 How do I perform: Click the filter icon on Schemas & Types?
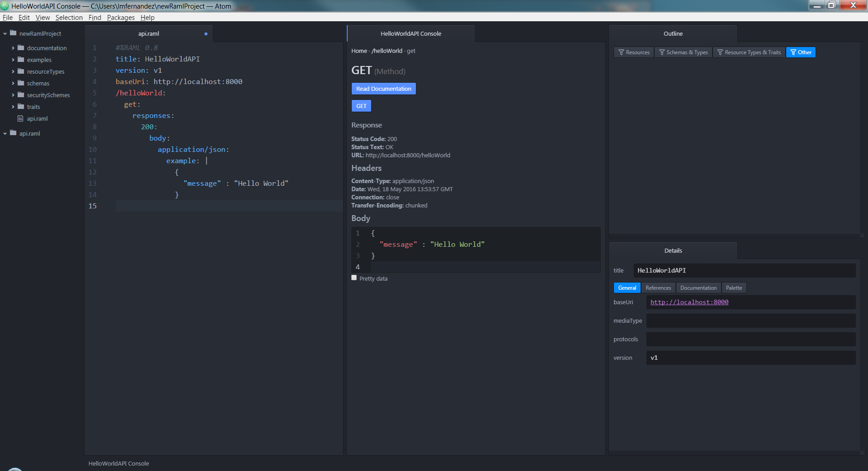(x=662, y=52)
